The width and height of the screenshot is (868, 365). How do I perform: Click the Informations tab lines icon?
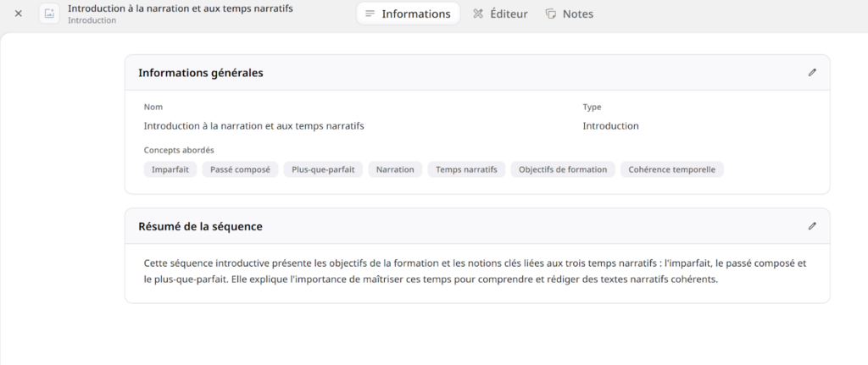[x=370, y=14]
